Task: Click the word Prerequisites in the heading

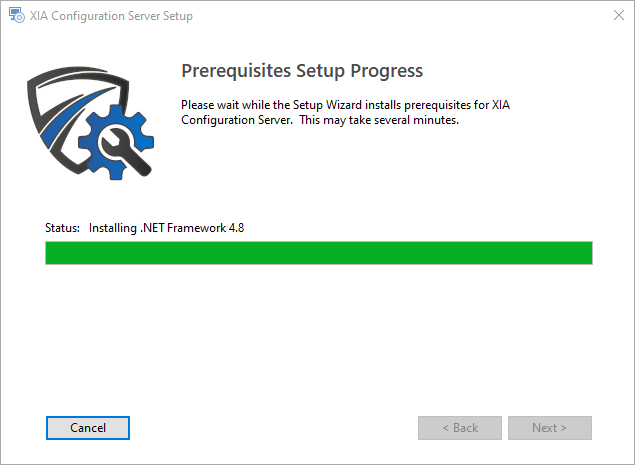Action: 236,71
